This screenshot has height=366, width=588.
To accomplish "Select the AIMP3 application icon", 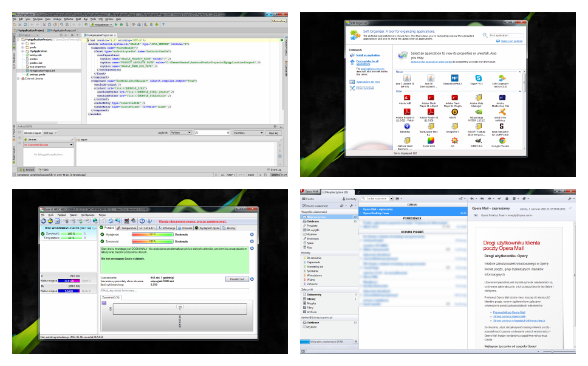I will pyautogui.click(x=454, y=112).
